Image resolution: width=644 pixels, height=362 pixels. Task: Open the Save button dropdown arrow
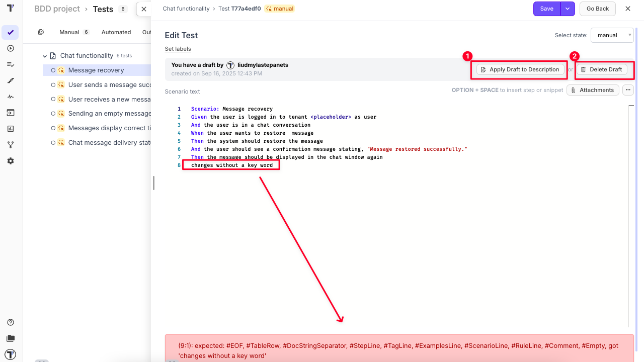[568, 9]
